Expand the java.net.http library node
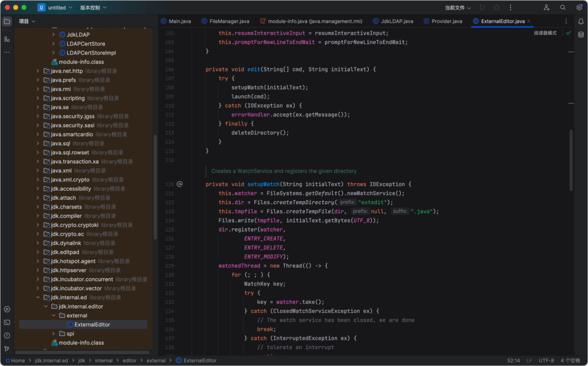Viewport: 588px width, 366px height. coord(38,71)
